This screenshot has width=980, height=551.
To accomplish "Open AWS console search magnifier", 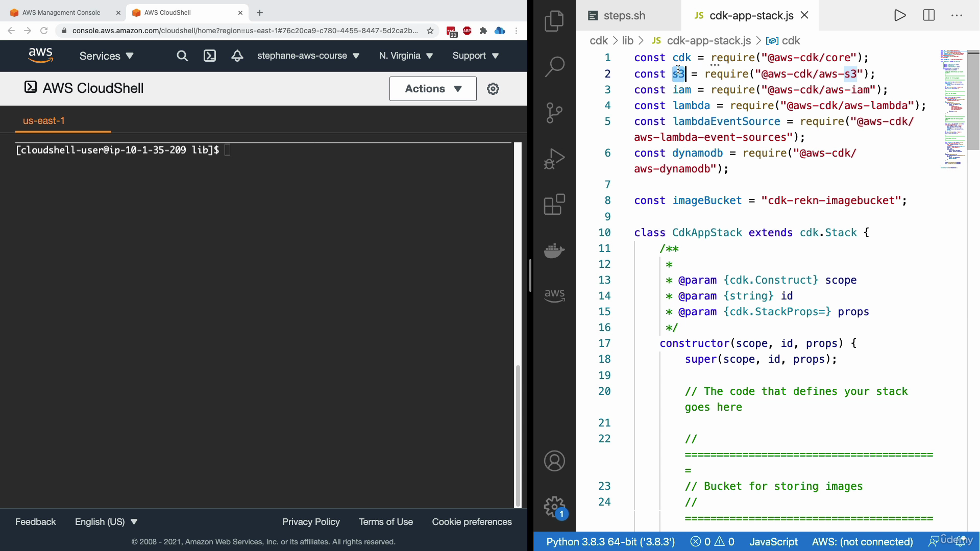I will coord(182,56).
